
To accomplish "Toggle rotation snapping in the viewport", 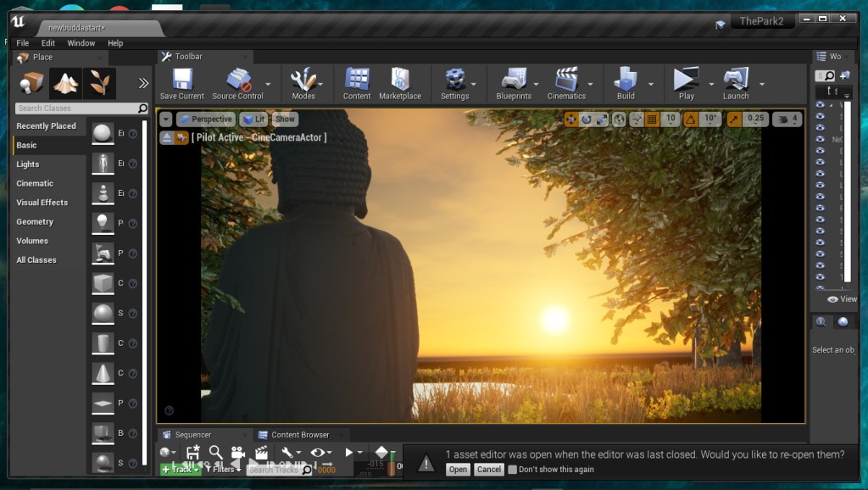I will point(689,120).
